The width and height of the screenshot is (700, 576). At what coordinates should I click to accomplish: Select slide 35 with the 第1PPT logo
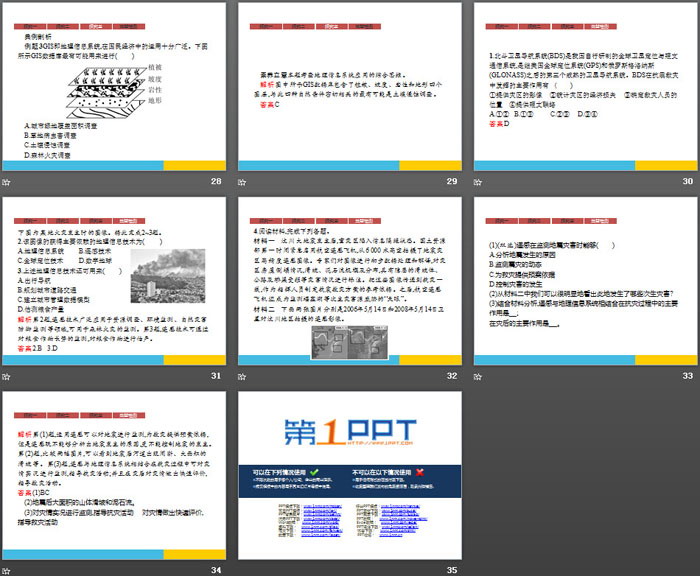click(x=350, y=476)
